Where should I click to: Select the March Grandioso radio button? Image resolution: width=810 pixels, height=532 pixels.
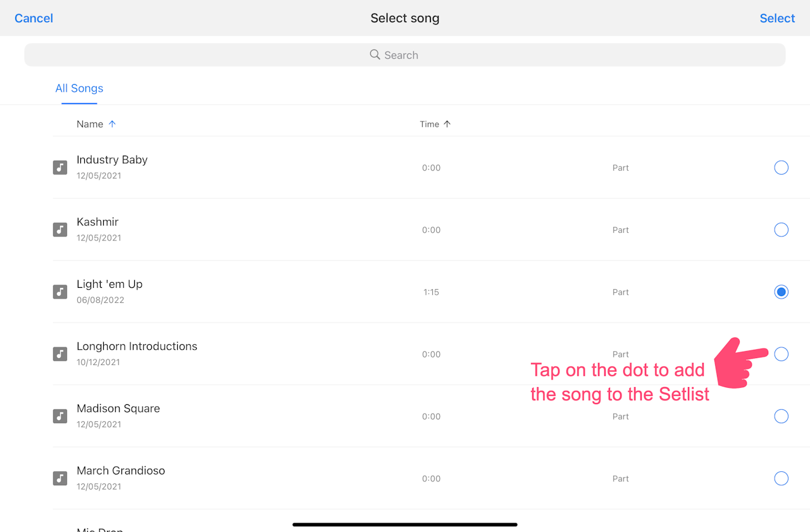tap(782, 478)
